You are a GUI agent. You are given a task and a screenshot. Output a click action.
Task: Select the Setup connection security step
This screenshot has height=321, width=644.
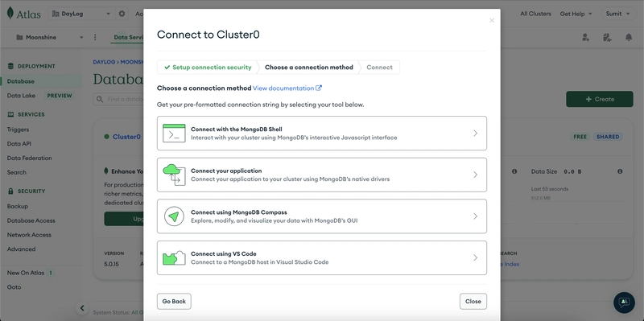208,68
